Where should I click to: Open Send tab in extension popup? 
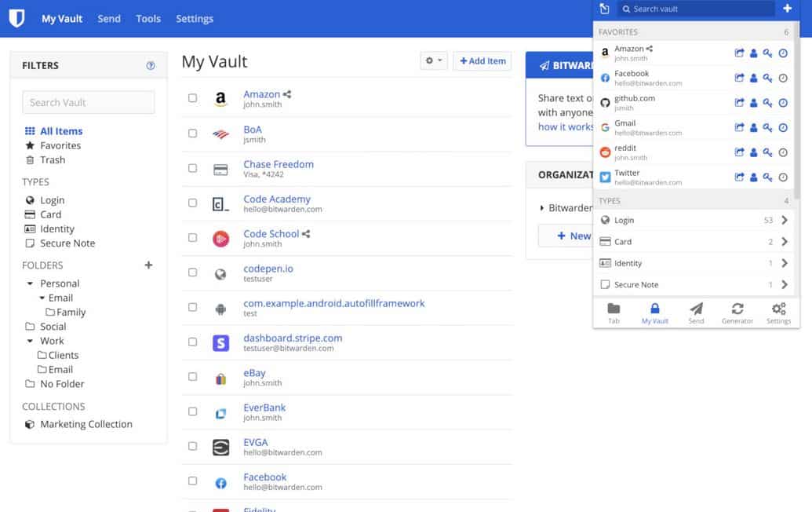point(696,313)
